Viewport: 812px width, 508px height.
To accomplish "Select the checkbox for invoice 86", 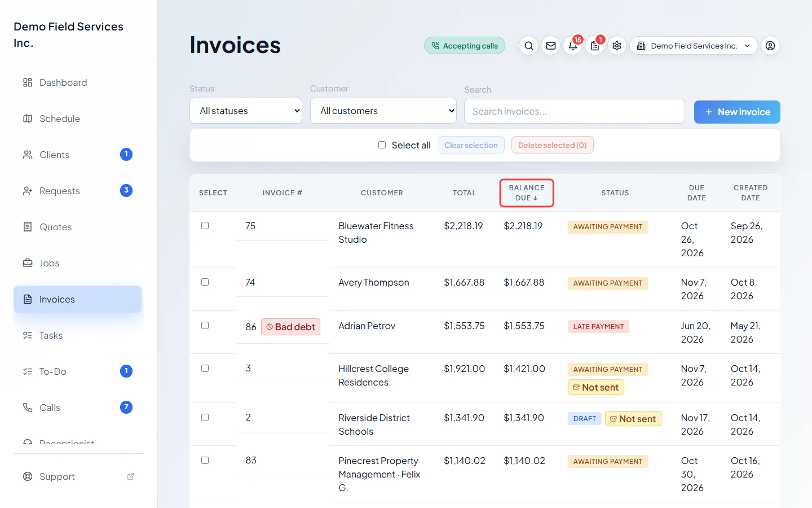I will 205,326.
